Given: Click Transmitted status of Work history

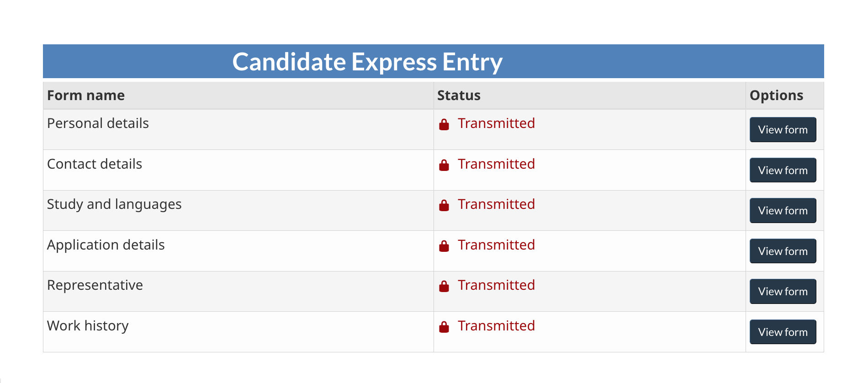Looking at the screenshot, I should [496, 326].
